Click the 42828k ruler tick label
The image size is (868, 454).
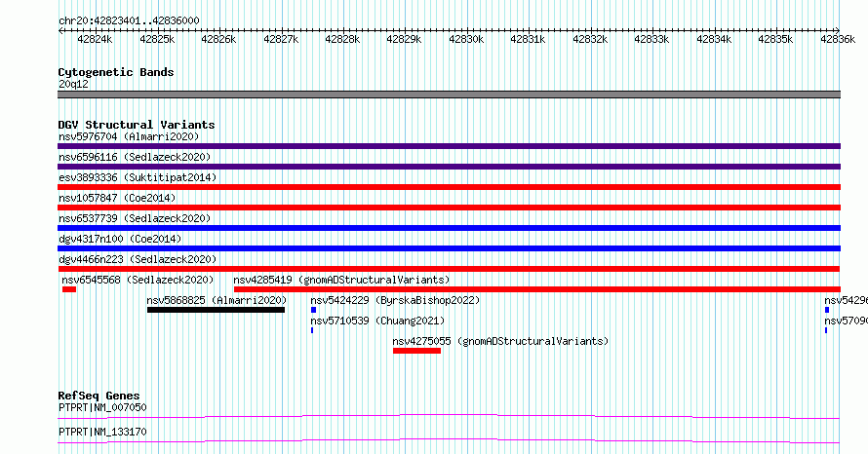pos(342,39)
